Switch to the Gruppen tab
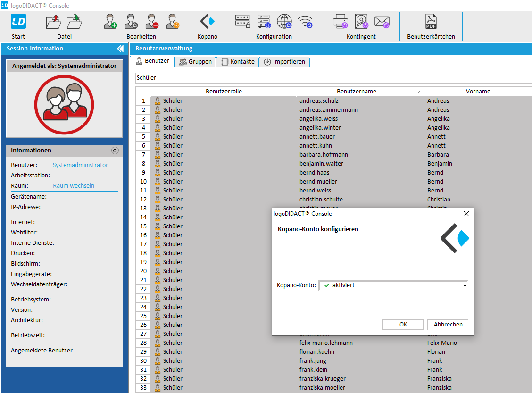This screenshot has width=532, height=393. pos(195,62)
